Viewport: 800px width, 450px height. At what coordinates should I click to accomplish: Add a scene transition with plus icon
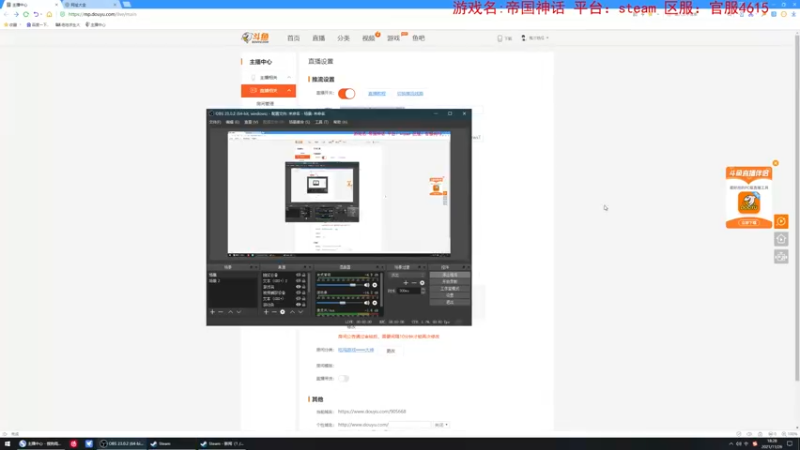coord(406,283)
